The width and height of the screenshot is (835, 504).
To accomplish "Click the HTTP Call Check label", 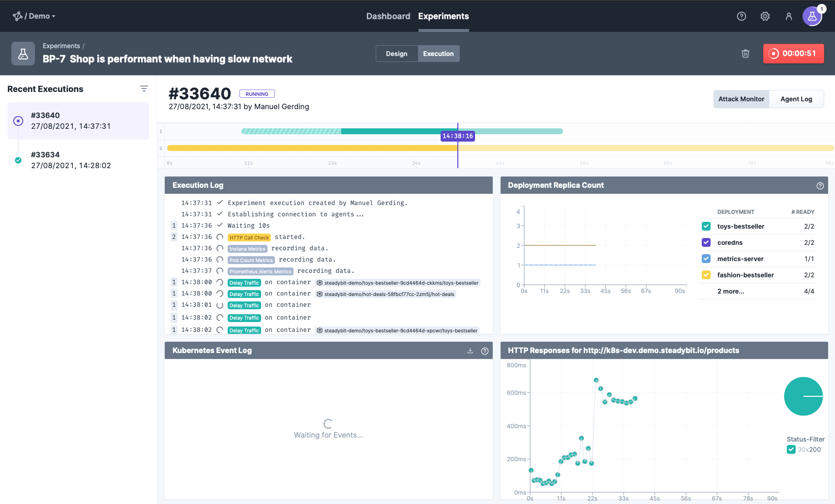I will point(249,237).
